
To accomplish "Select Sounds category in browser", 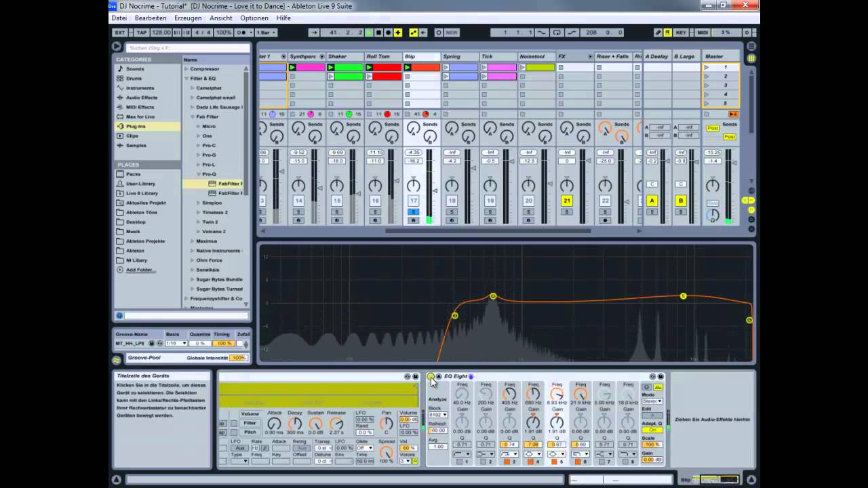I will tap(135, 69).
